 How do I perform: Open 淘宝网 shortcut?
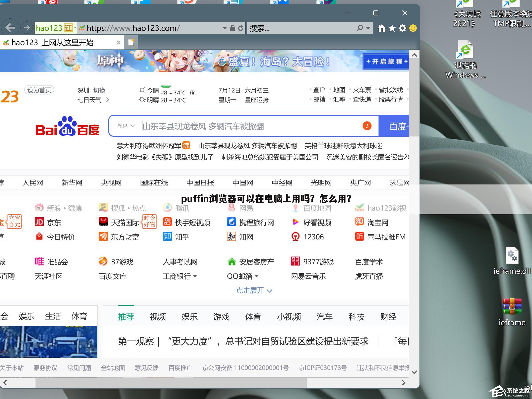372,222
